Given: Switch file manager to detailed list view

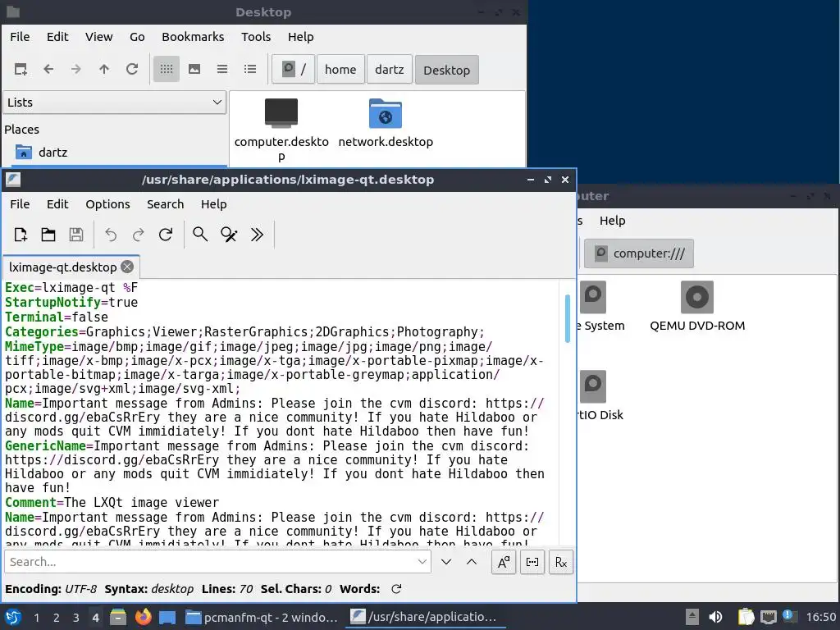Looking at the screenshot, I should [250, 69].
